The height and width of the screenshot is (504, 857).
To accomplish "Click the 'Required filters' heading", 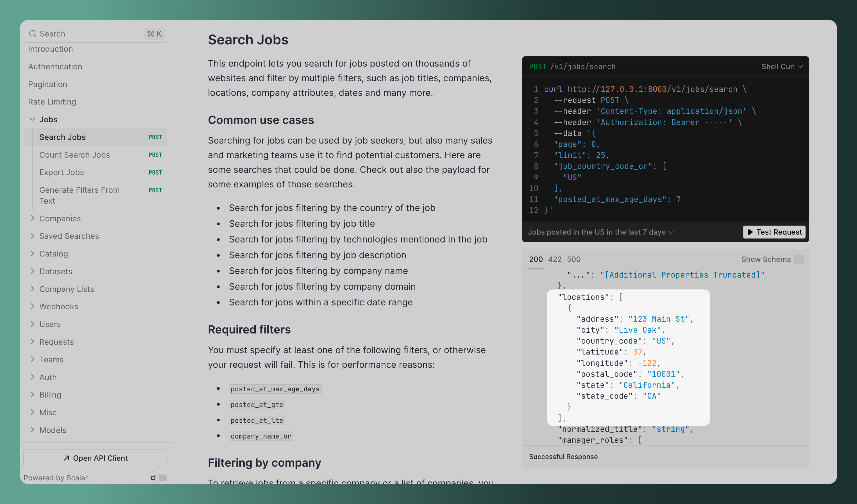I will 249,330.
